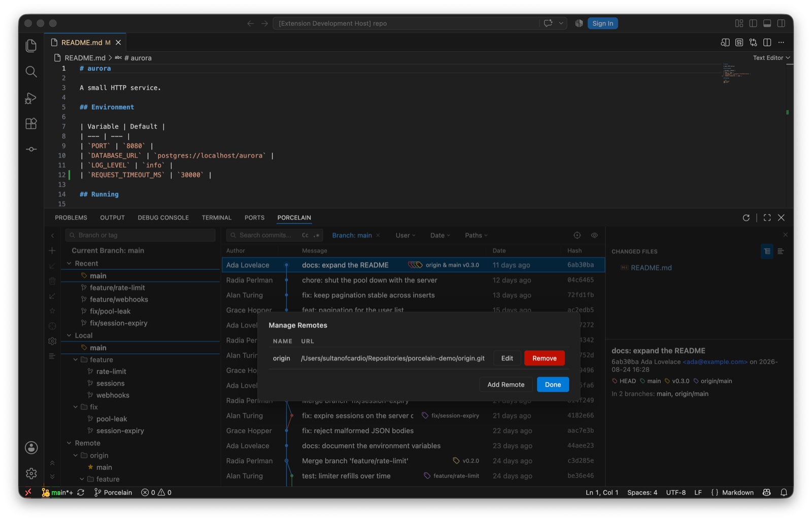Viewport: 812px width, 521px height.
Task: Click the star icon in the branch toolbar
Action: [x=52, y=311]
